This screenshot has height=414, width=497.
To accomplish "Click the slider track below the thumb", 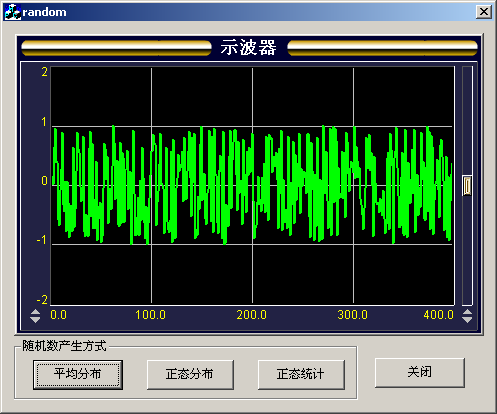I will pyautogui.click(x=467, y=250).
